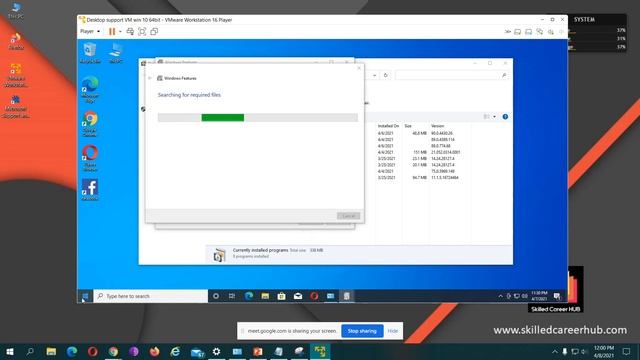This screenshot has width=640, height=360.
Task: Enter full screen mode in VMware Player
Action: tap(142, 31)
